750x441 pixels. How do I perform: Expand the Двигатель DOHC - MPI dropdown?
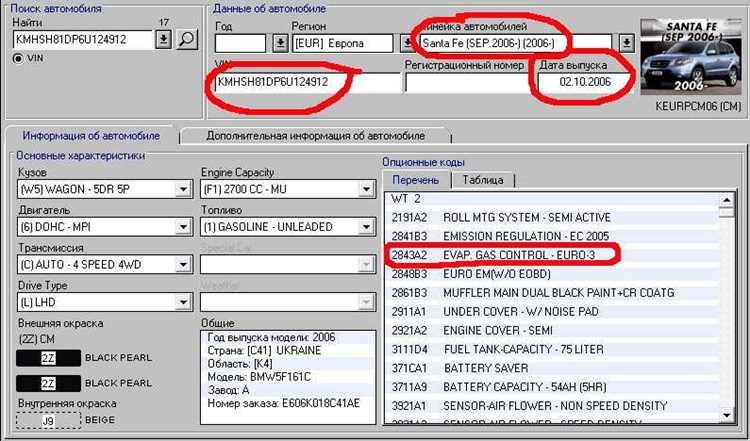tap(182, 226)
